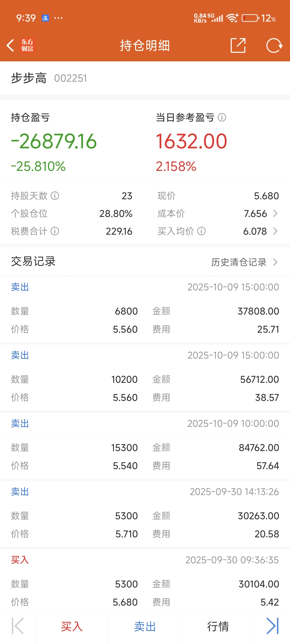Image resolution: width=290 pixels, height=644 pixels.
Task: Tap the info icon beside 持股天数
Action: point(55,196)
